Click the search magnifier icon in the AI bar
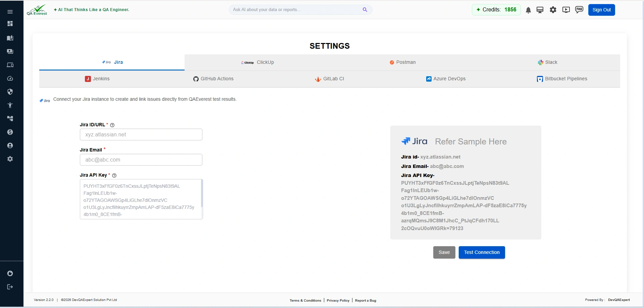Viewport: 644px width, 308px height. [365, 10]
